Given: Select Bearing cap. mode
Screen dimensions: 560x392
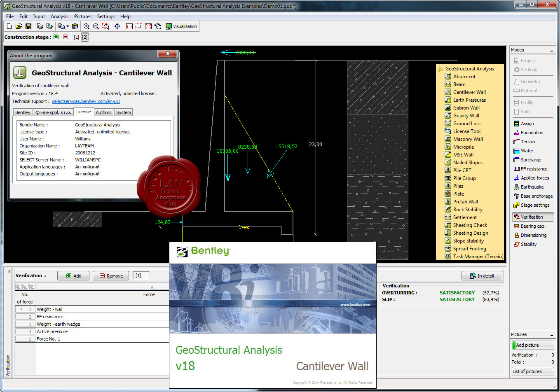Looking at the screenshot, I should pyautogui.click(x=533, y=226).
